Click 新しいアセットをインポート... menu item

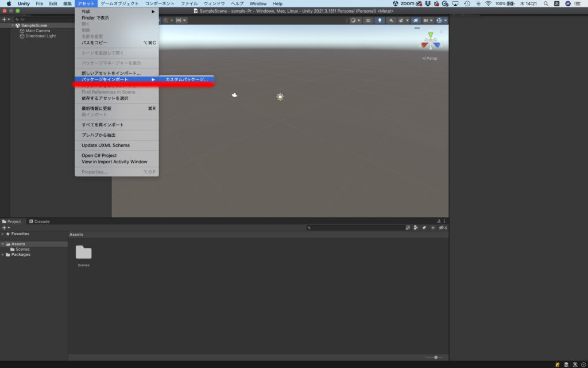pos(117,73)
